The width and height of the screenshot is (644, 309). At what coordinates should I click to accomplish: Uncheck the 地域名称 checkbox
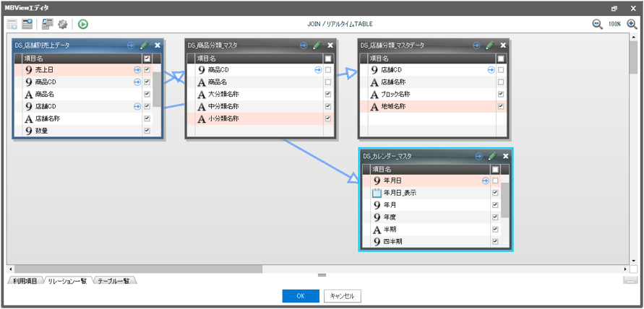click(x=501, y=107)
